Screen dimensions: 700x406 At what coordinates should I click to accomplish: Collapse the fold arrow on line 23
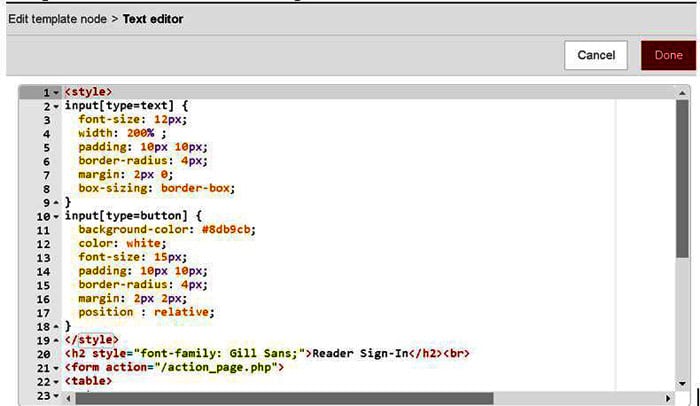tap(56, 396)
